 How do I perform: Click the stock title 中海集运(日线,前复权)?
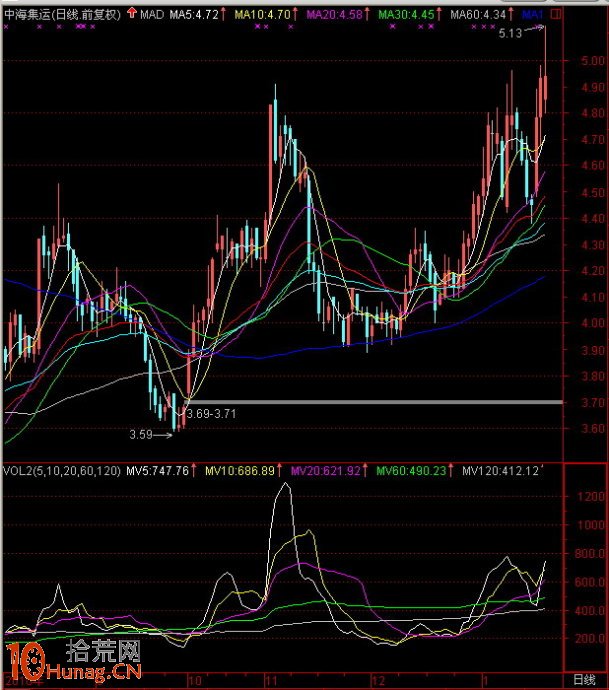(x=62, y=15)
